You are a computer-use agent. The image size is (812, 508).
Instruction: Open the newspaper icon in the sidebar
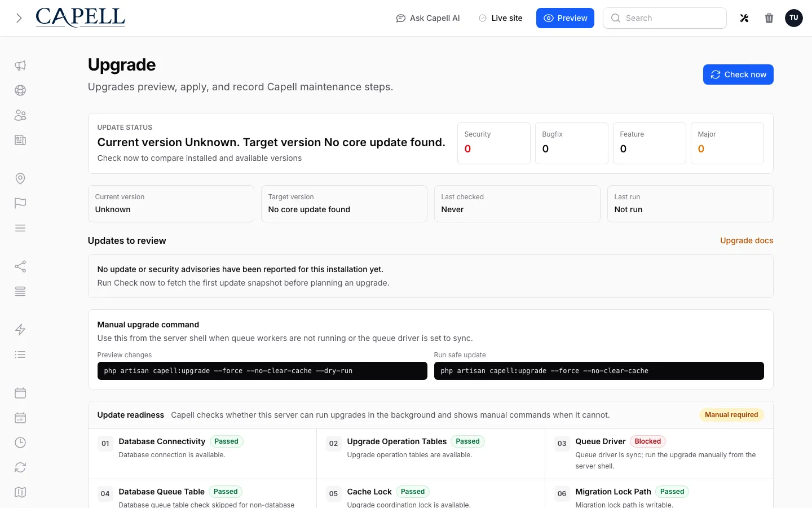[x=20, y=140]
